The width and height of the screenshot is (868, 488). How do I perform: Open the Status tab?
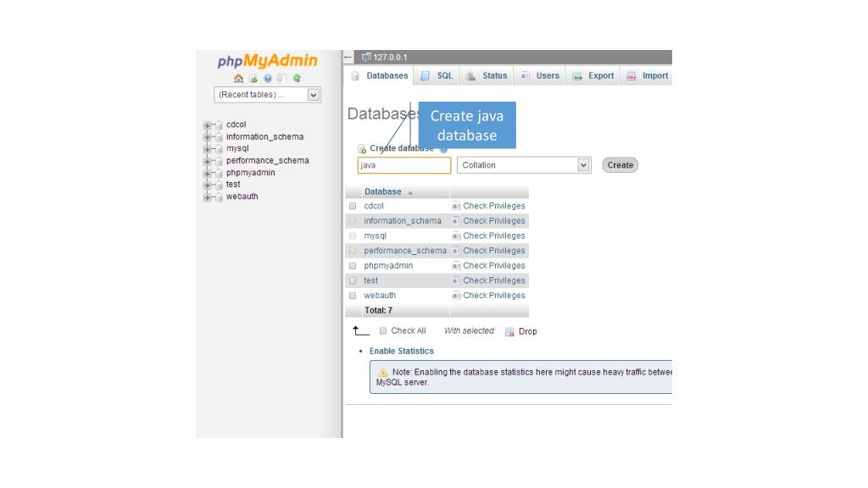[x=486, y=75]
